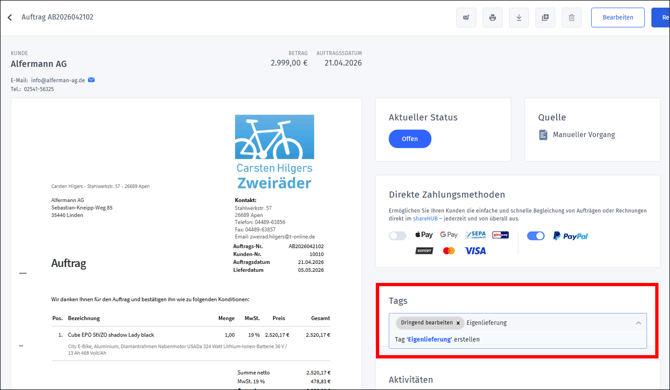
Task: Click the PayPal logo
Action: [570, 236]
